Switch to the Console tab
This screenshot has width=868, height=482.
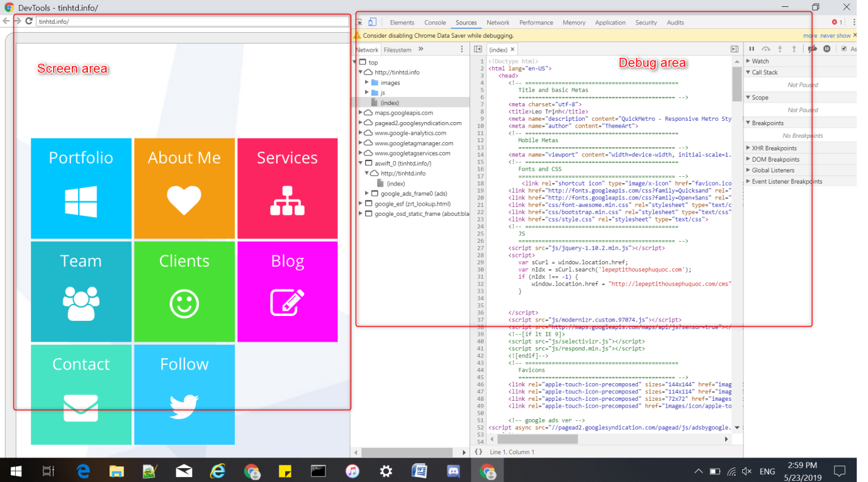click(435, 23)
